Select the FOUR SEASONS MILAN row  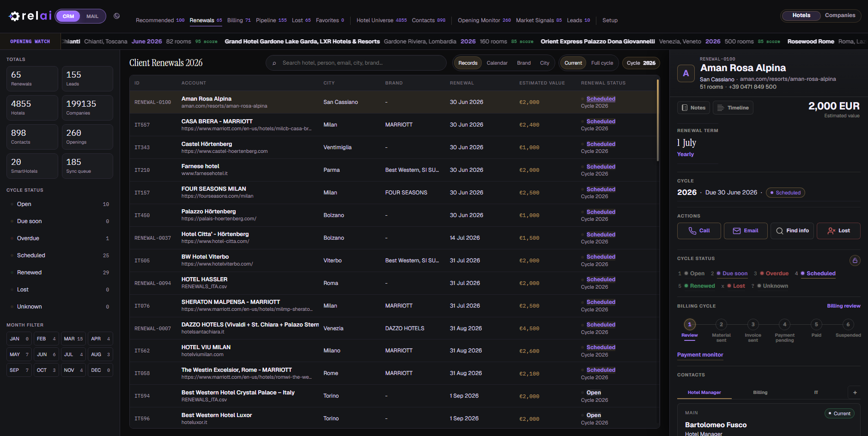click(393, 193)
